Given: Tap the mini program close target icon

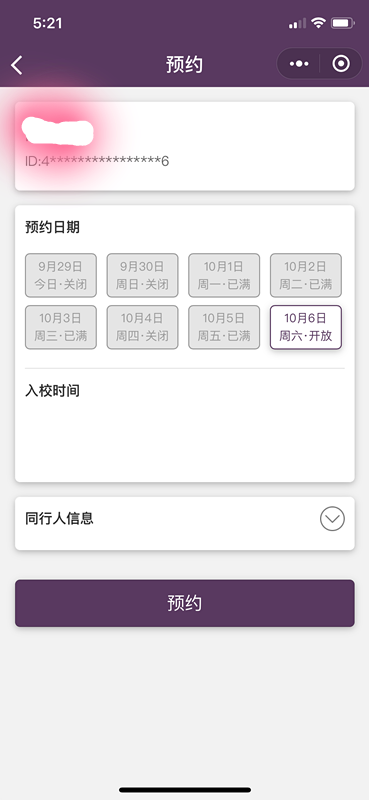Looking at the screenshot, I should 341,64.
